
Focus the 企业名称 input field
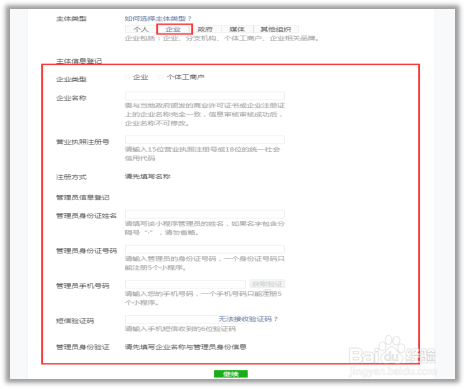click(x=205, y=96)
